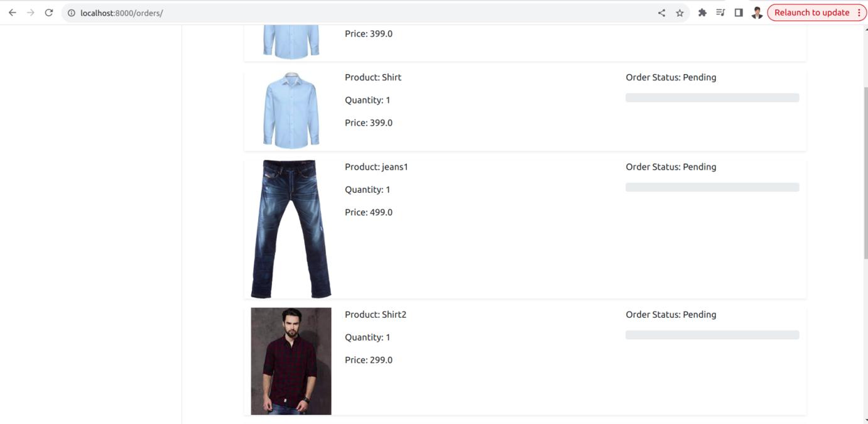Click the Shirt2 product image
Viewport: 868px width, 424px height.
point(291,361)
